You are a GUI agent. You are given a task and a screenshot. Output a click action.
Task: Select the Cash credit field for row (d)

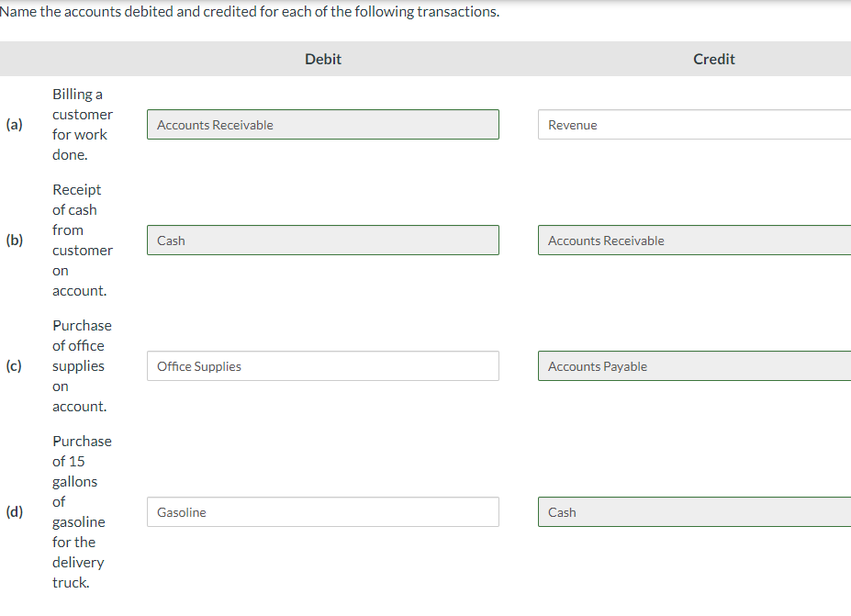695,511
